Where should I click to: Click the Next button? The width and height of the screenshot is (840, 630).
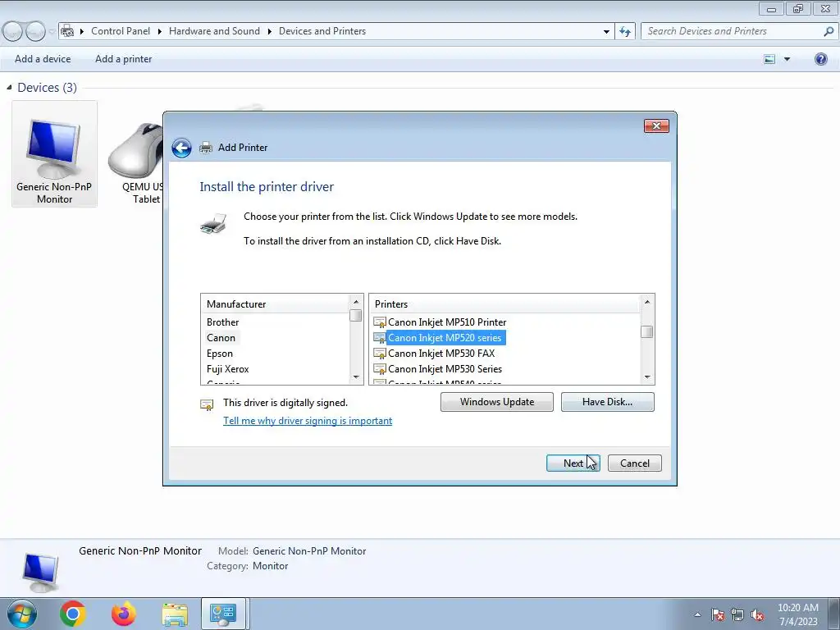[573, 463]
